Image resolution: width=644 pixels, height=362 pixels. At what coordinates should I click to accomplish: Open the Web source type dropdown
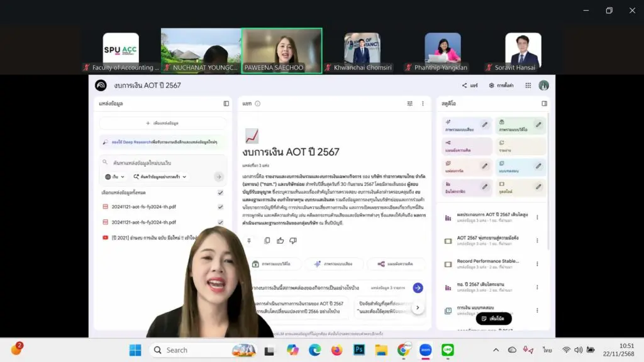tap(115, 177)
